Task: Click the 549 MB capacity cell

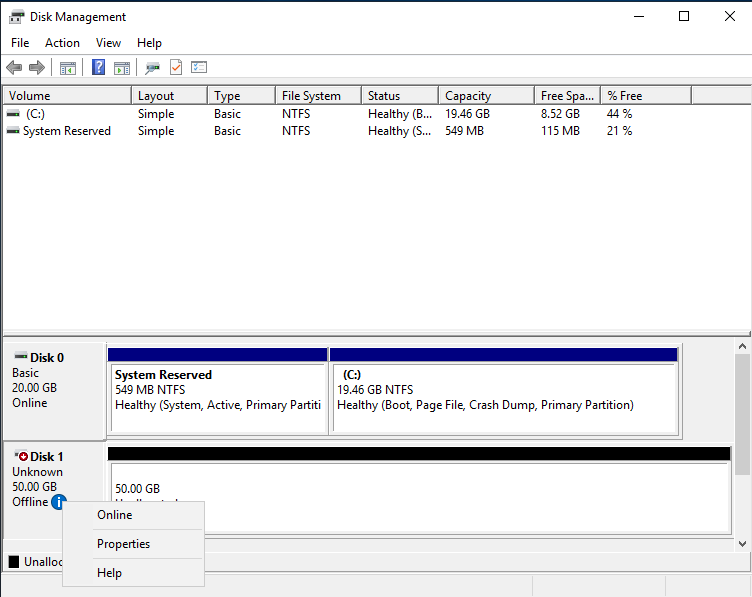Action: (x=464, y=131)
